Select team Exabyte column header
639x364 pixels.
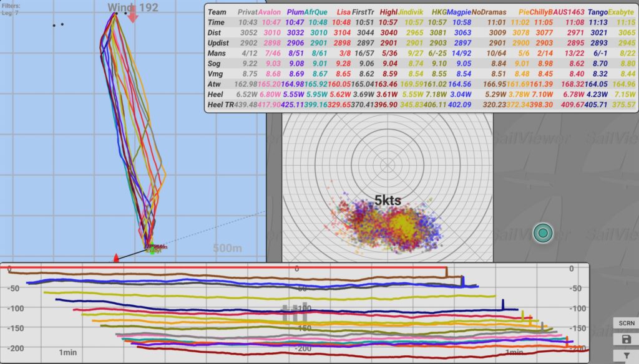pyautogui.click(x=621, y=12)
